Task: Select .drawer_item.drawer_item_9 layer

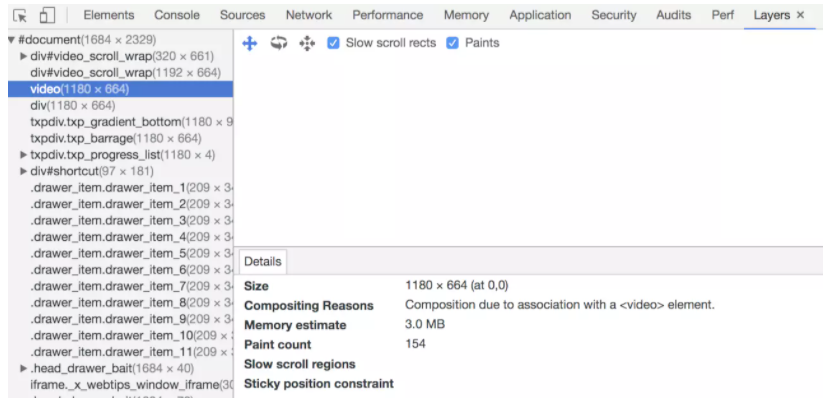Action: [120, 319]
